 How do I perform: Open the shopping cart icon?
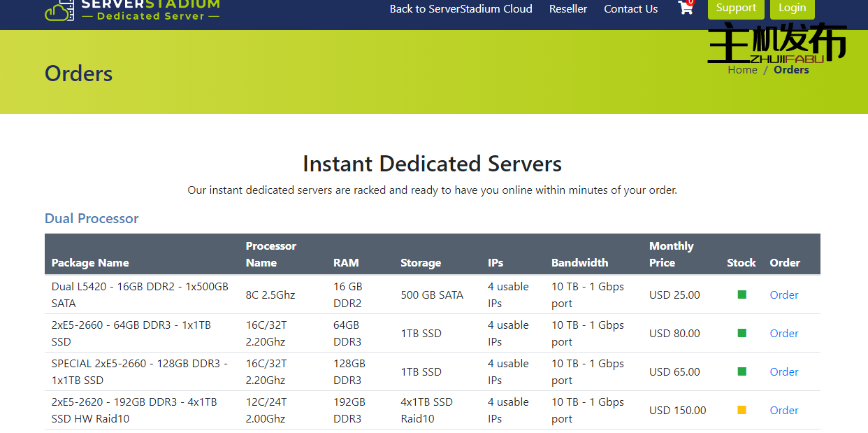tap(685, 8)
